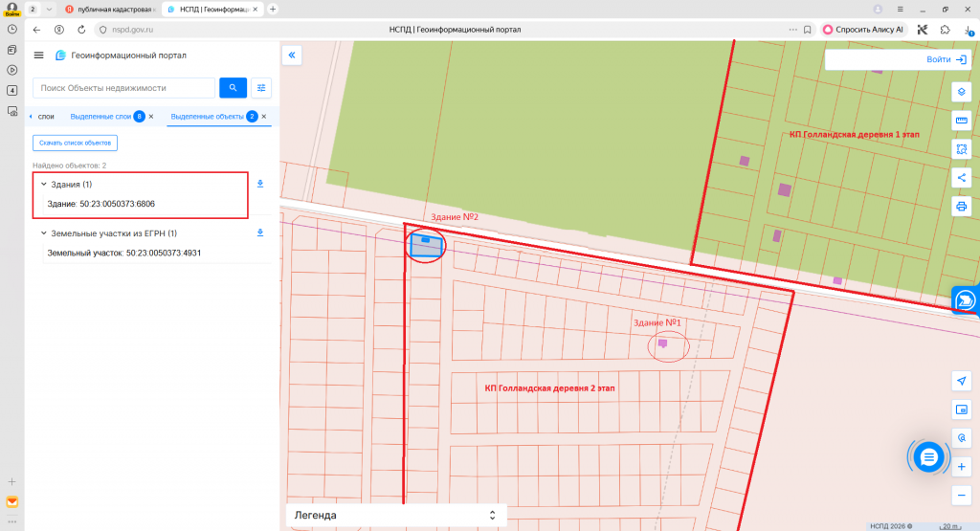This screenshot has width=980, height=531.
Task: Open the blue feedback widget on right edge
Action: (x=965, y=300)
